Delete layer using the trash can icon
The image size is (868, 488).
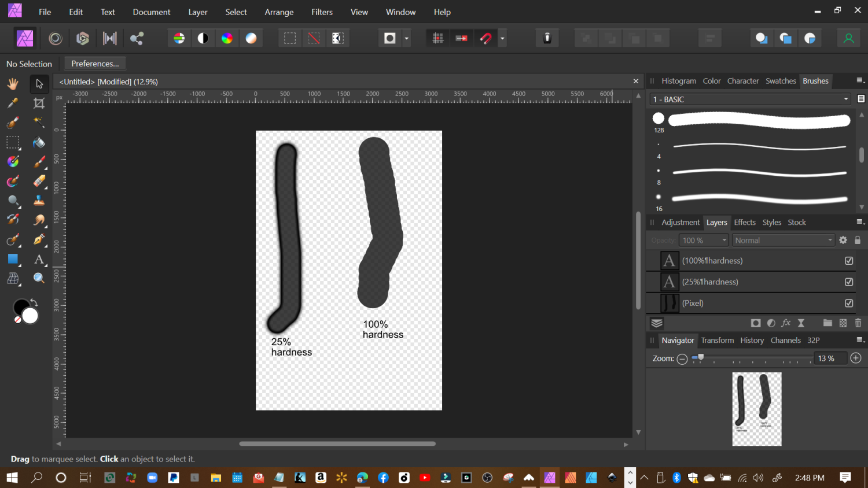pyautogui.click(x=858, y=323)
